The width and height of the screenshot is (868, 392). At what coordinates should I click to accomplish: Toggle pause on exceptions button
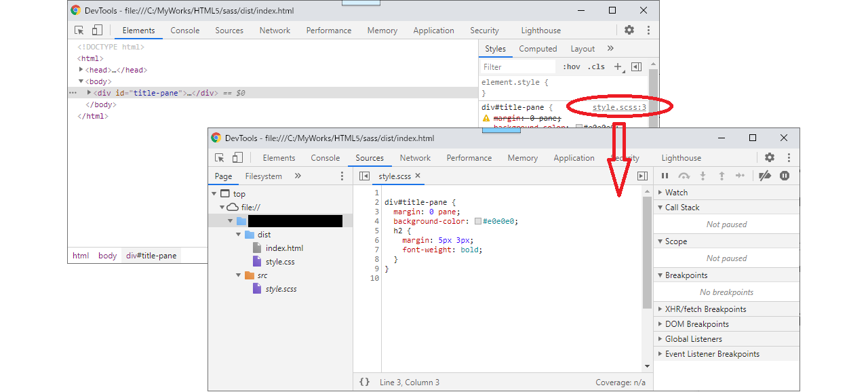point(785,176)
